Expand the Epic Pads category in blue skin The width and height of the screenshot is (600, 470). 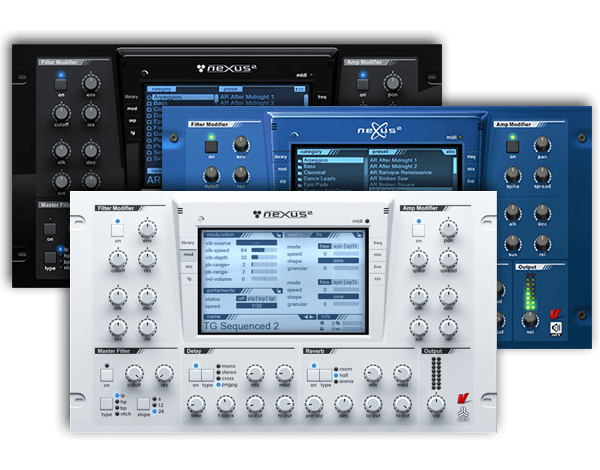click(315, 185)
